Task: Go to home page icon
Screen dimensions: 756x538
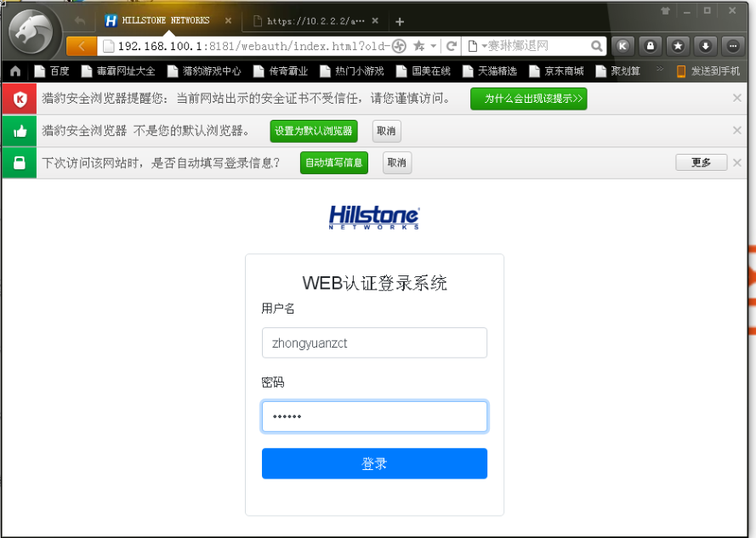Action: point(15,71)
